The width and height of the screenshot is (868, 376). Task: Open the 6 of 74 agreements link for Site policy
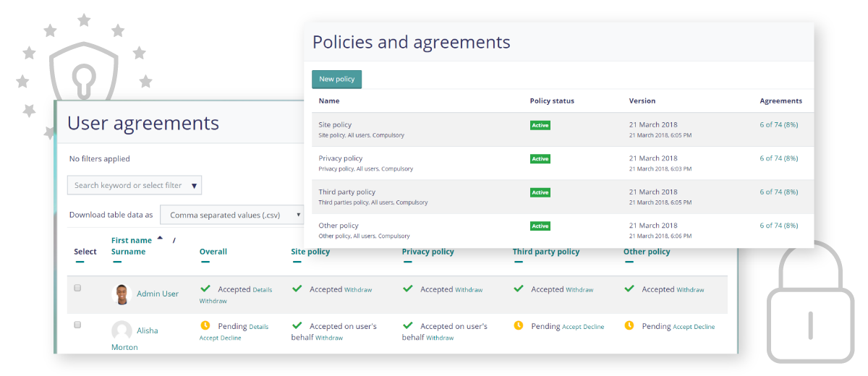[778, 124]
